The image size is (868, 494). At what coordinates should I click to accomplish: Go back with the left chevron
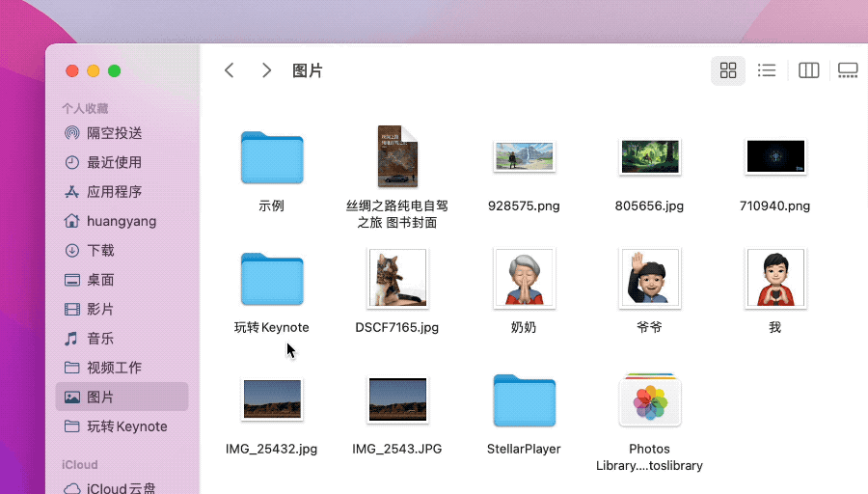[230, 70]
